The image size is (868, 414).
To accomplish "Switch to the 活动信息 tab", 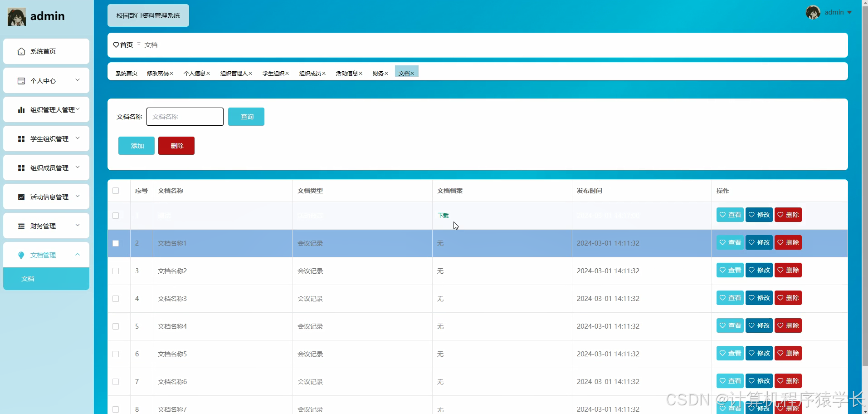I will coord(346,73).
